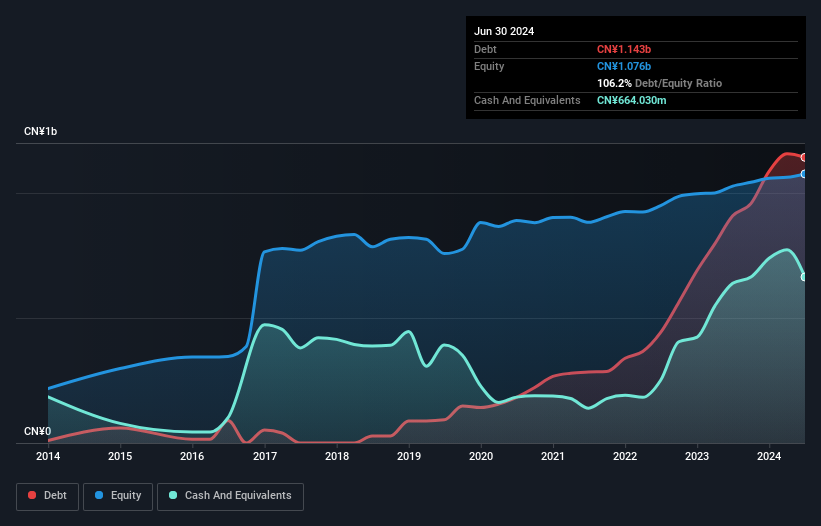Click the 2023 x-axis label
Screen dimensions: 821x526
[x=697, y=456]
